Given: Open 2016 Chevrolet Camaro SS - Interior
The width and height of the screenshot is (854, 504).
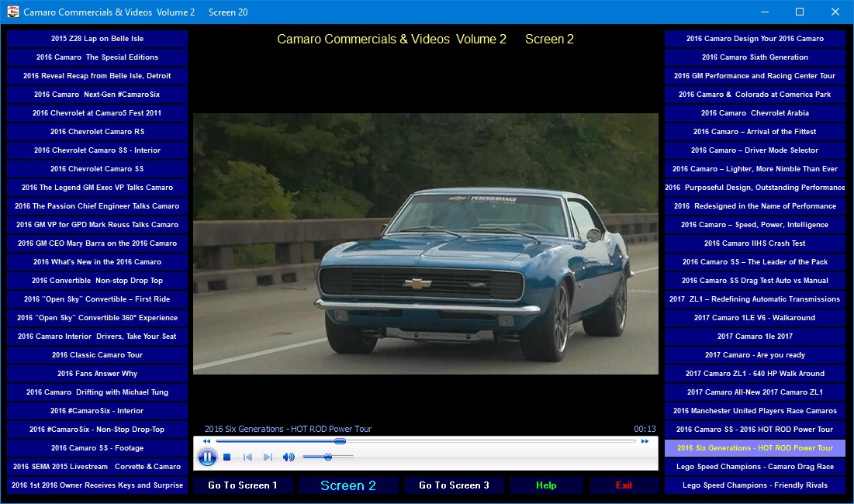Looking at the screenshot, I should pos(98,150).
